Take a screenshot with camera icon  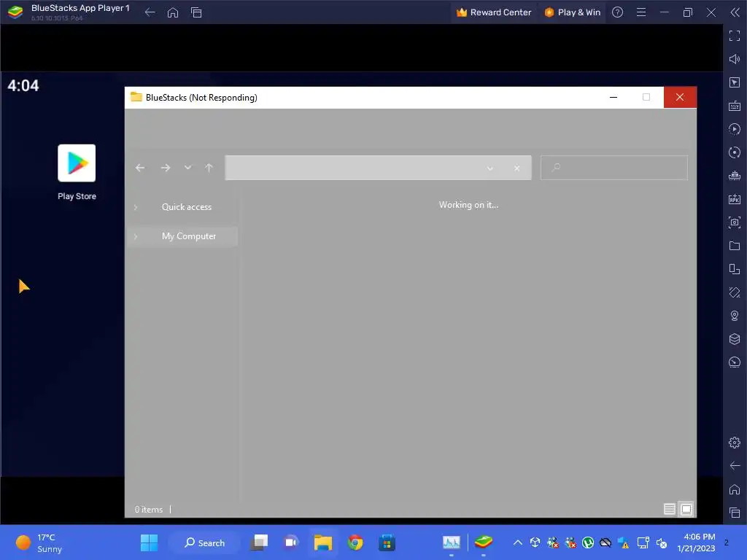pos(734,222)
